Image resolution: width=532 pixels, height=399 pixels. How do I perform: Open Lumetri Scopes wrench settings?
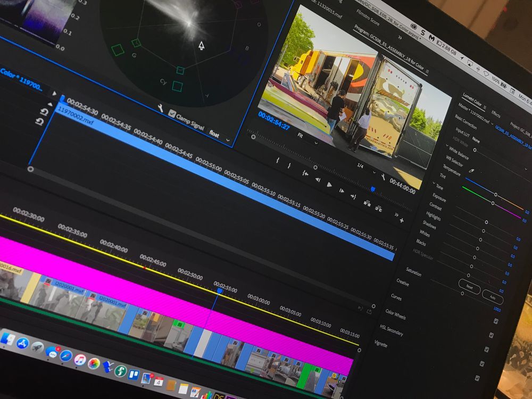161,108
